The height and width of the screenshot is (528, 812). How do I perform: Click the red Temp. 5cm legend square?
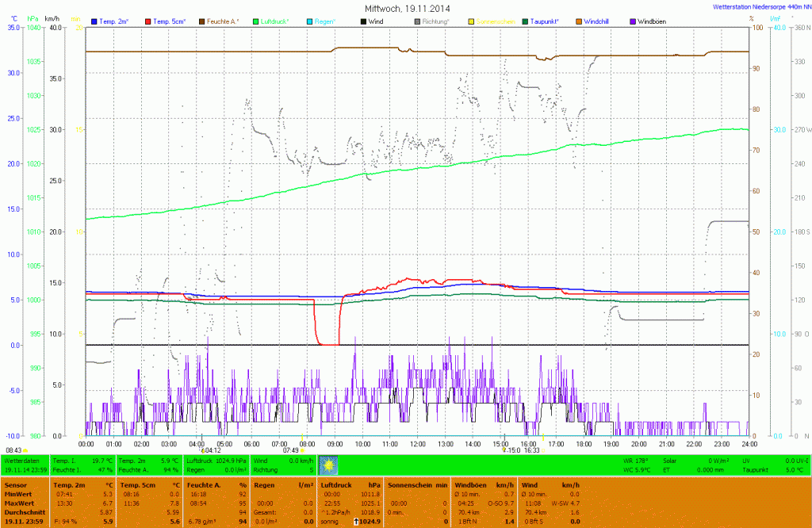(147, 21)
